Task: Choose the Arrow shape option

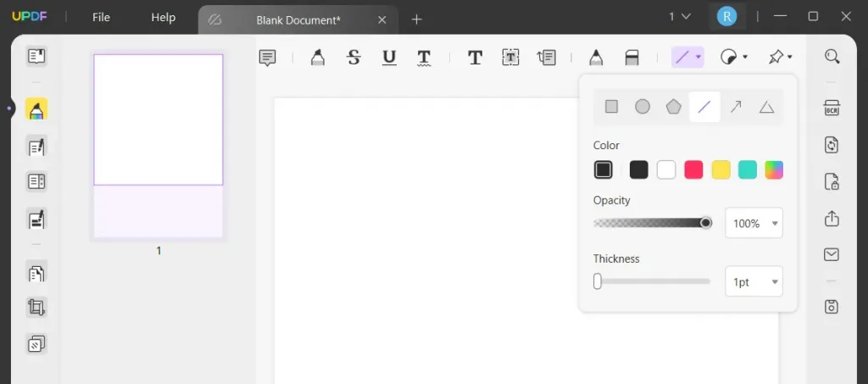Action: pyautogui.click(x=735, y=107)
